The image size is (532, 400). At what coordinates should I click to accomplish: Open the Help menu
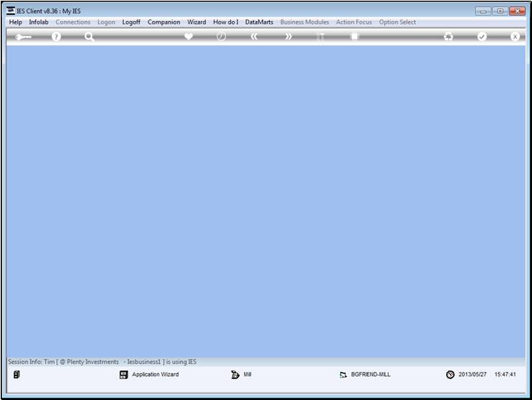(15, 22)
